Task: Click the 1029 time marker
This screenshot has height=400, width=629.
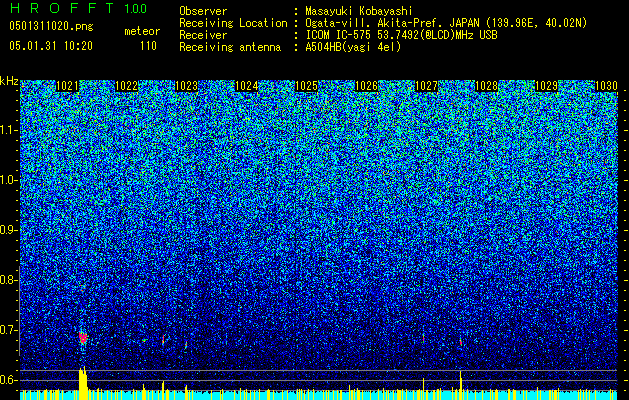Action: click(546, 86)
